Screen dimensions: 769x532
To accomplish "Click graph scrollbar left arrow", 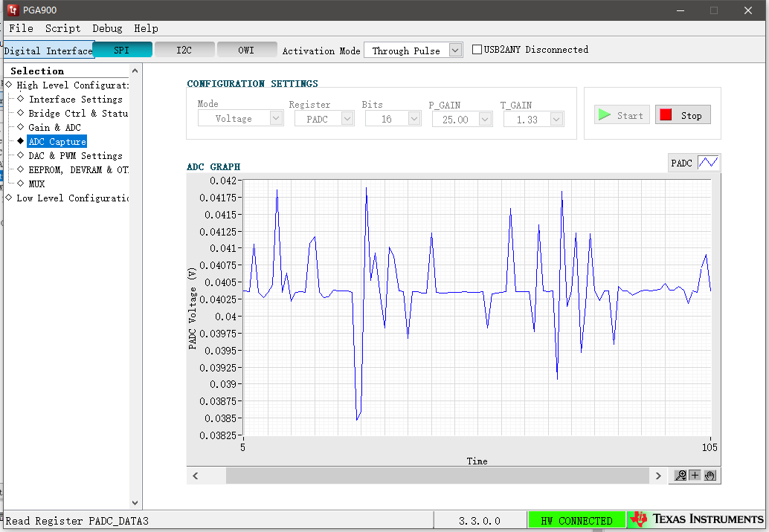I will coord(195,476).
